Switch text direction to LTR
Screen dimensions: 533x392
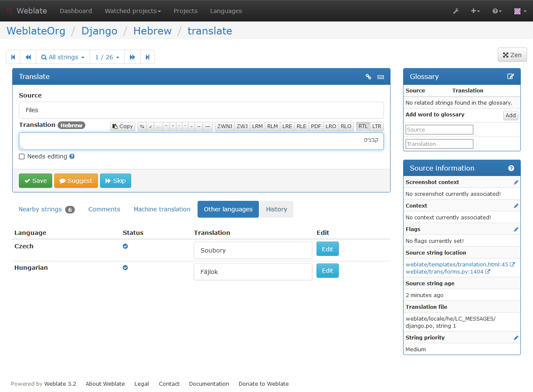click(377, 126)
